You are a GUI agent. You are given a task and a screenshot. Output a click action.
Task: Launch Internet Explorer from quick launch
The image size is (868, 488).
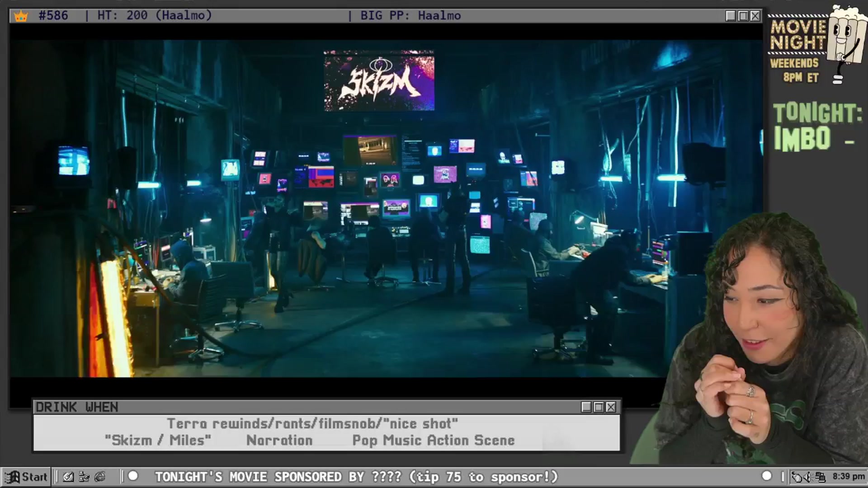click(100, 477)
